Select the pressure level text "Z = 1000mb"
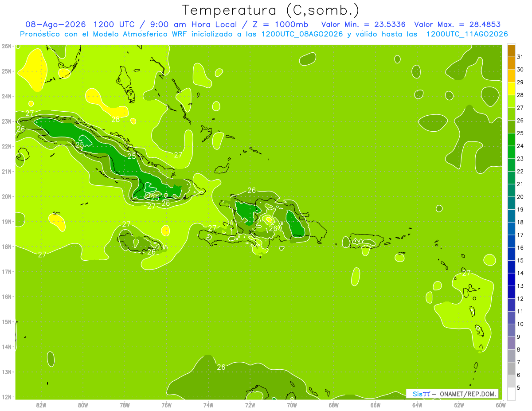The width and height of the screenshot is (532, 411). [x=281, y=24]
